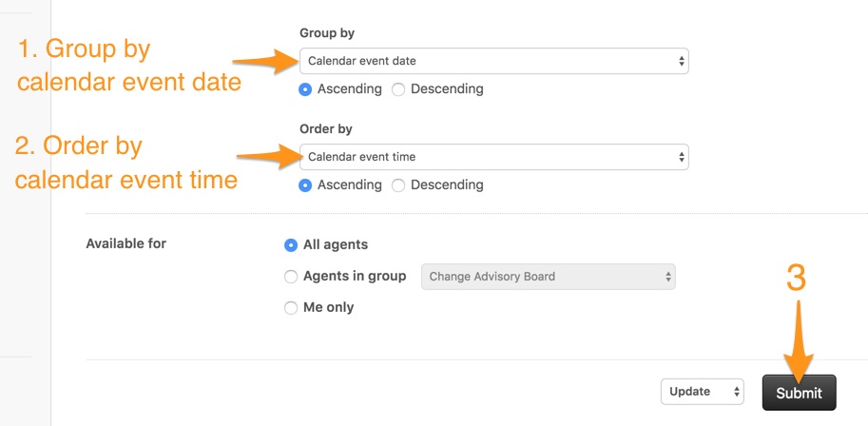
Task: Click the Change Advisory Board dropdown arrows
Action: [x=668, y=277]
